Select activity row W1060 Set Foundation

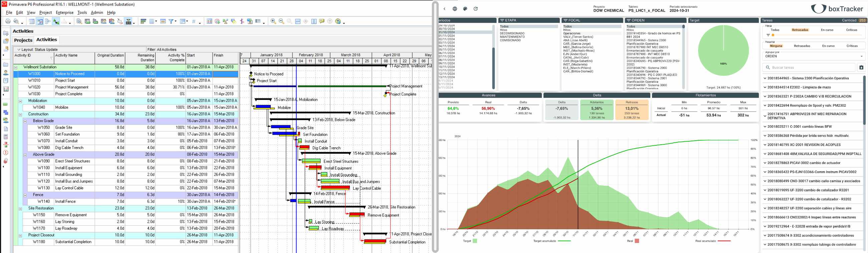point(126,135)
